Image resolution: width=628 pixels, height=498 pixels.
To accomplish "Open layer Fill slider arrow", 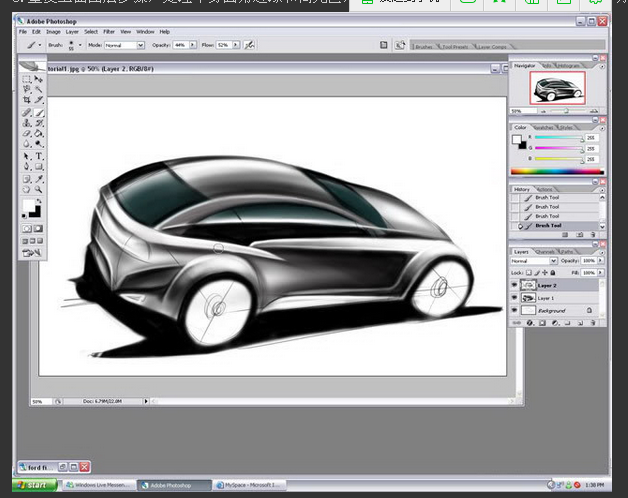I will click(x=600, y=272).
